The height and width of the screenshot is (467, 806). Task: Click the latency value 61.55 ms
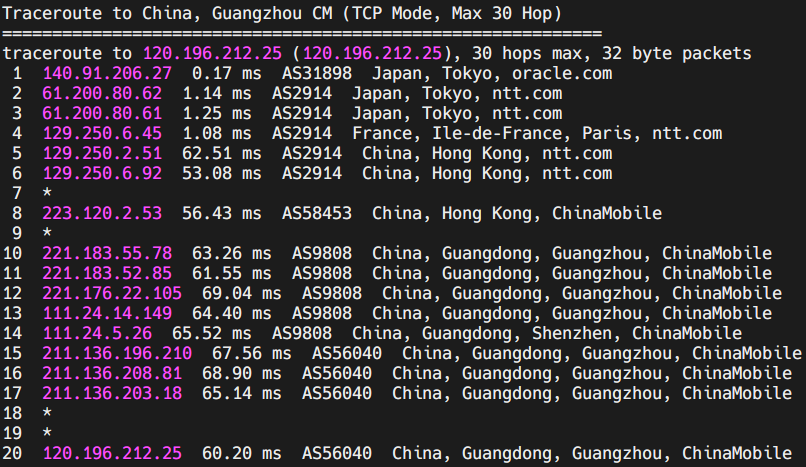[x=232, y=274]
